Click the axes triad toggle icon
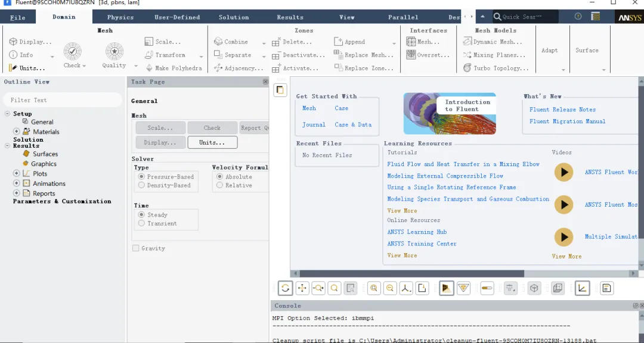Screen dimensions: 644x343 [582, 288]
